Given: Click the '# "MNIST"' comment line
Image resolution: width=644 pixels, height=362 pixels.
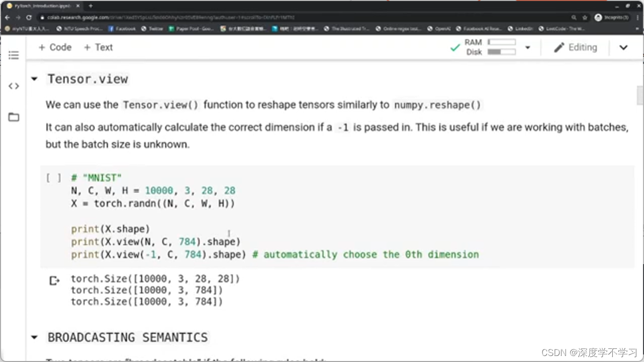Looking at the screenshot, I should click(x=97, y=178).
